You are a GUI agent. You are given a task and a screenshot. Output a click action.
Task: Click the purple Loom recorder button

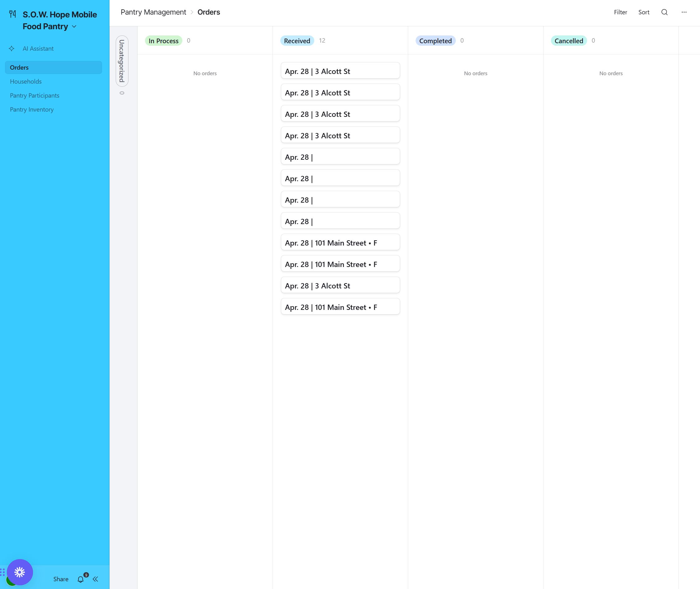[x=20, y=572]
